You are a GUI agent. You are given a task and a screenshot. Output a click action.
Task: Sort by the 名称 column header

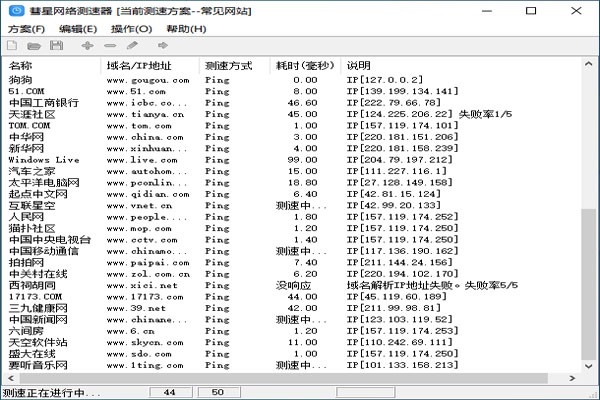point(52,66)
